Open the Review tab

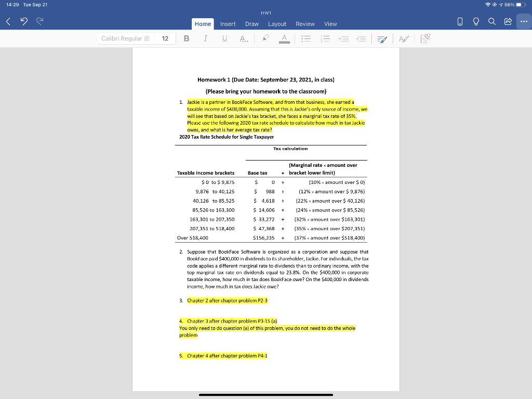click(305, 24)
